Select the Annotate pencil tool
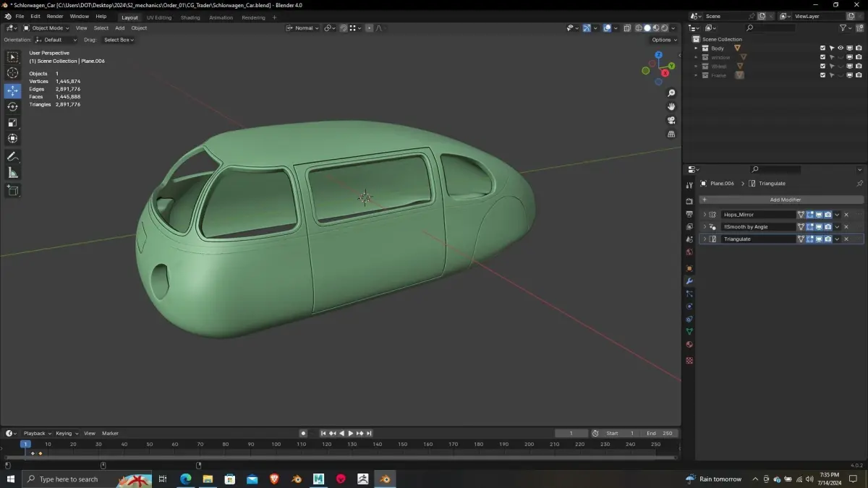The width and height of the screenshot is (868, 488). click(12, 157)
